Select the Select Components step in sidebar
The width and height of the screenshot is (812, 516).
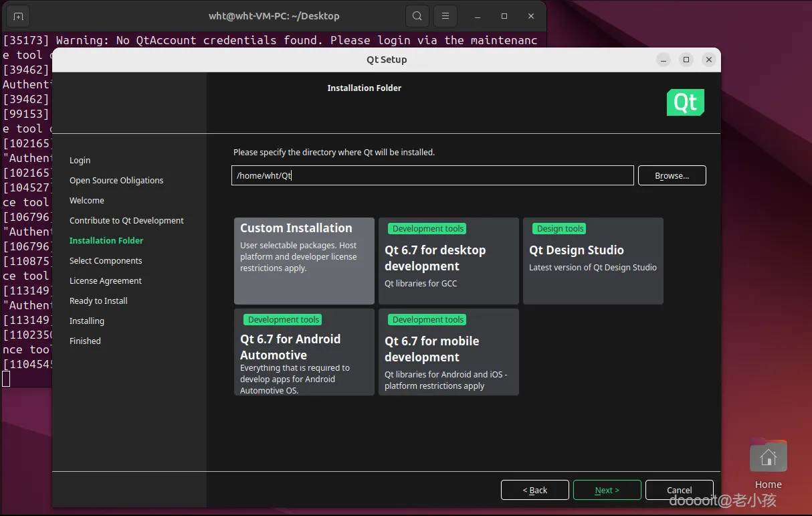click(106, 260)
